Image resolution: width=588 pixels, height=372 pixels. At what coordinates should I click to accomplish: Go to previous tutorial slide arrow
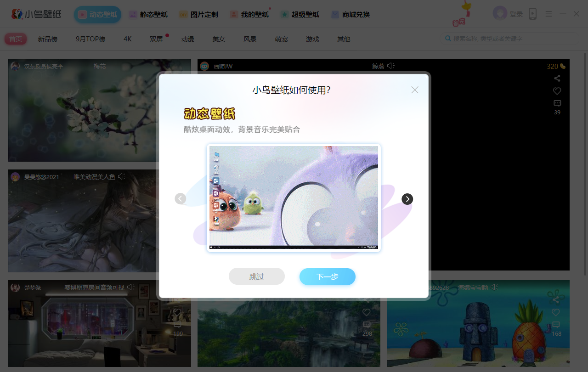click(181, 199)
